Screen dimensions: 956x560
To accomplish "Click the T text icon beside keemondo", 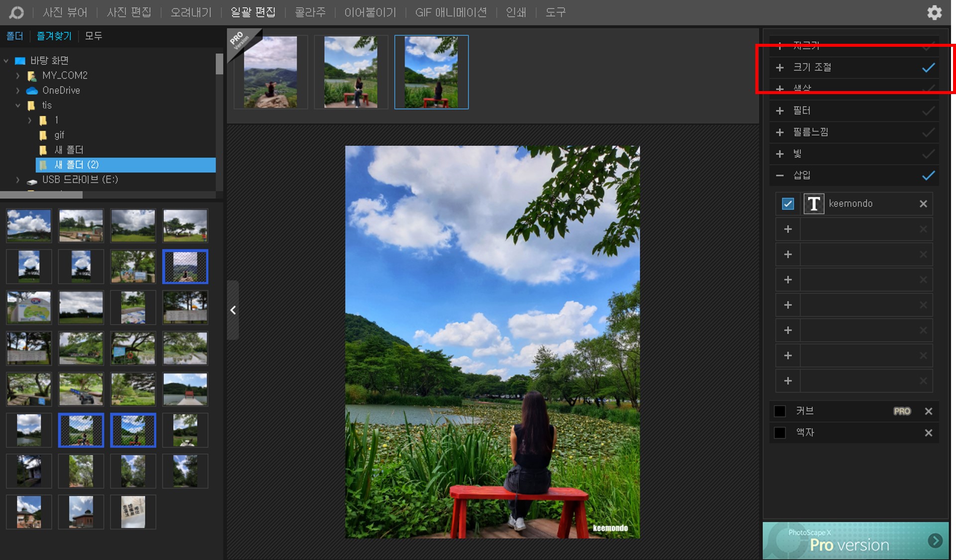I will tap(814, 204).
